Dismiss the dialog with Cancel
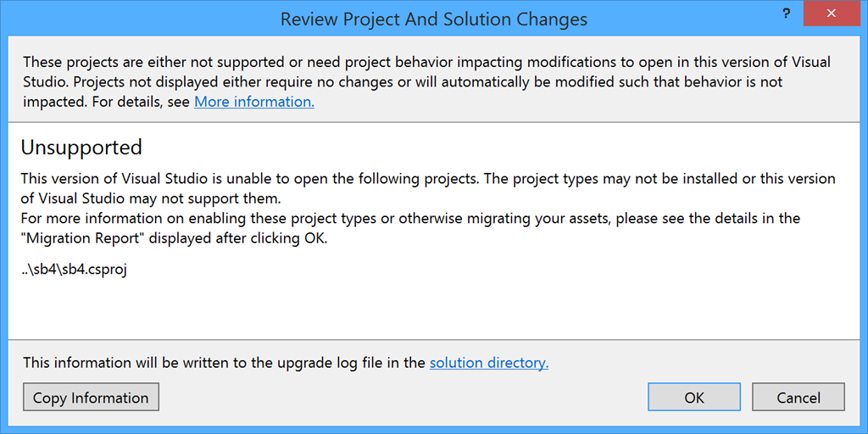This screenshot has height=434, width=868. pos(798,398)
